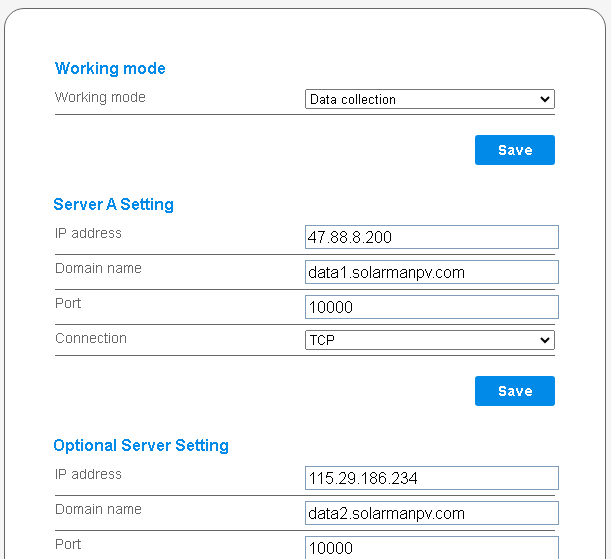This screenshot has width=611, height=559.
Task: Click the Server A Domain name label
Action: coord(98,269)
